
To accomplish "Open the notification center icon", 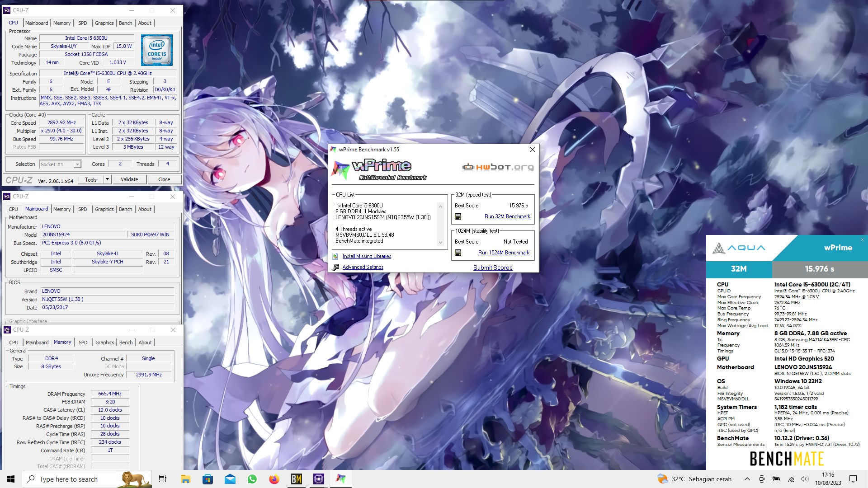I will [853, 479].
